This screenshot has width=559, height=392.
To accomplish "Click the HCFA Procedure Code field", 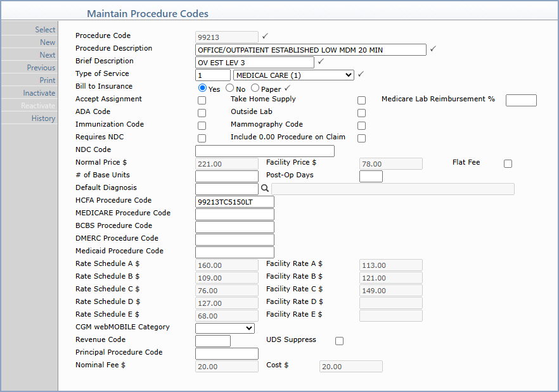I will pyautogui.click(x=235, y=202).
